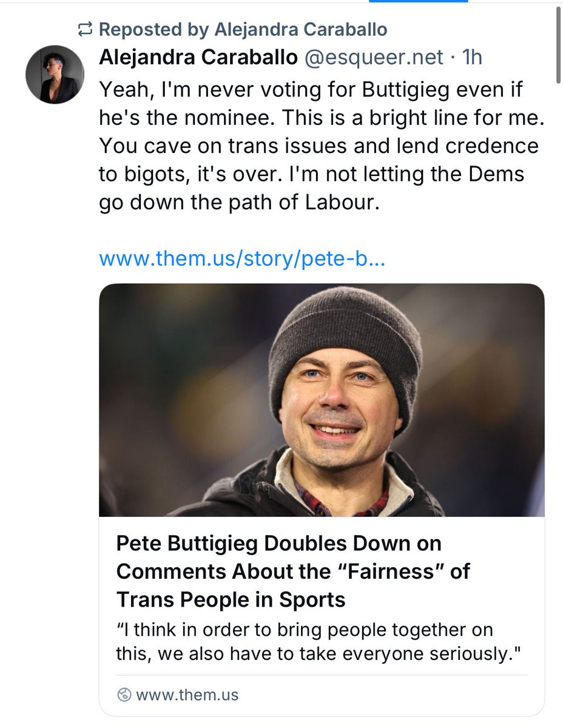Click the repost arrows icon
The image size is (563, 728).
84,29
